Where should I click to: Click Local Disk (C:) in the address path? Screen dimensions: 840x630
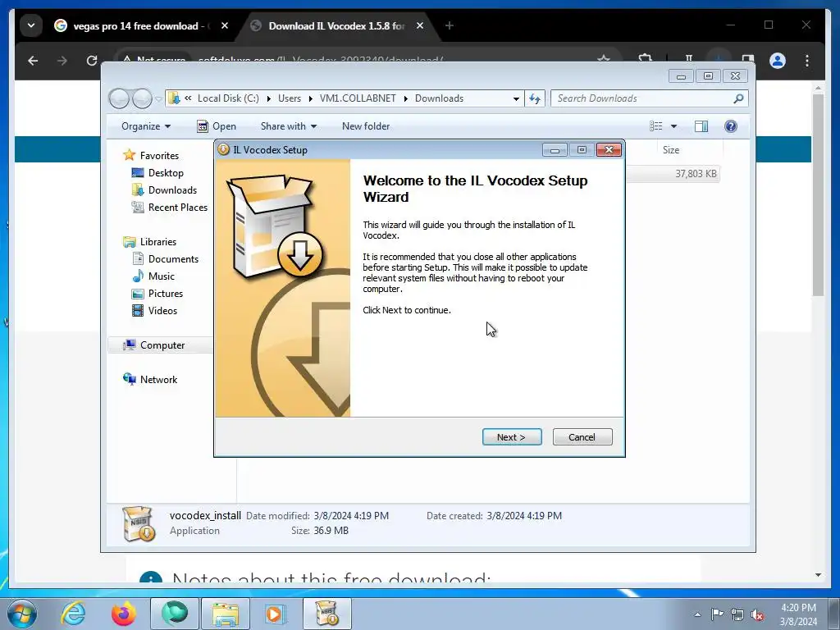228,98
